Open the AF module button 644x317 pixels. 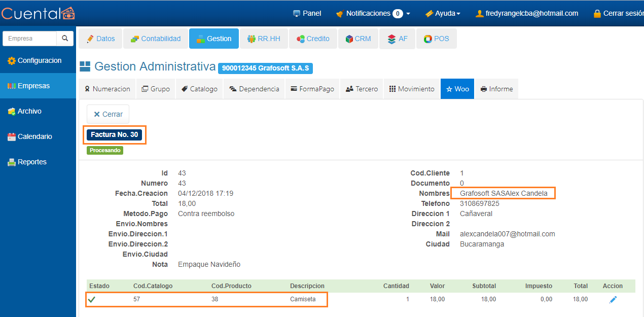[x=397, y=39]
